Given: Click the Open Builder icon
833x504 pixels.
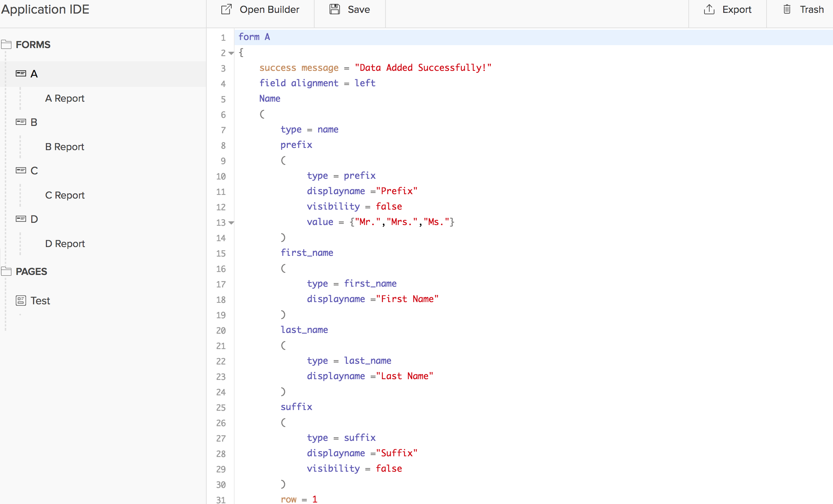Looking at the screenshot, I should (x=226, y=9).
